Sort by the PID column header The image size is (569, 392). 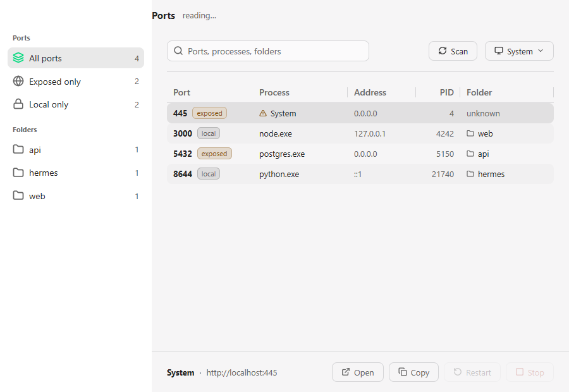[x=447, y=92]
